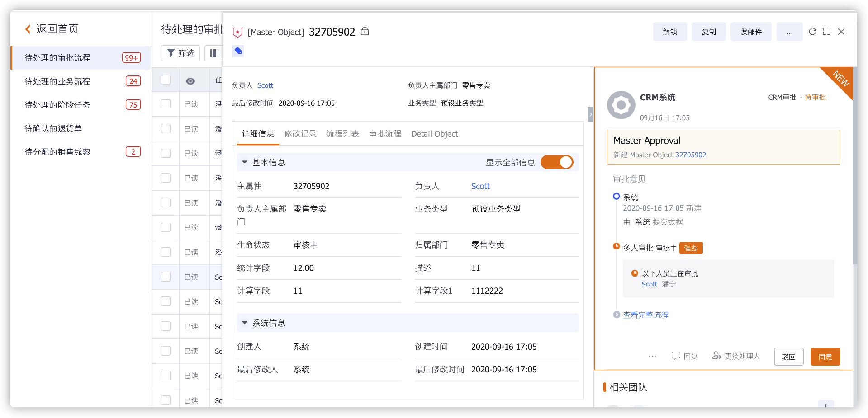
Task: Click the eye icon in table header
Action: 190,81
